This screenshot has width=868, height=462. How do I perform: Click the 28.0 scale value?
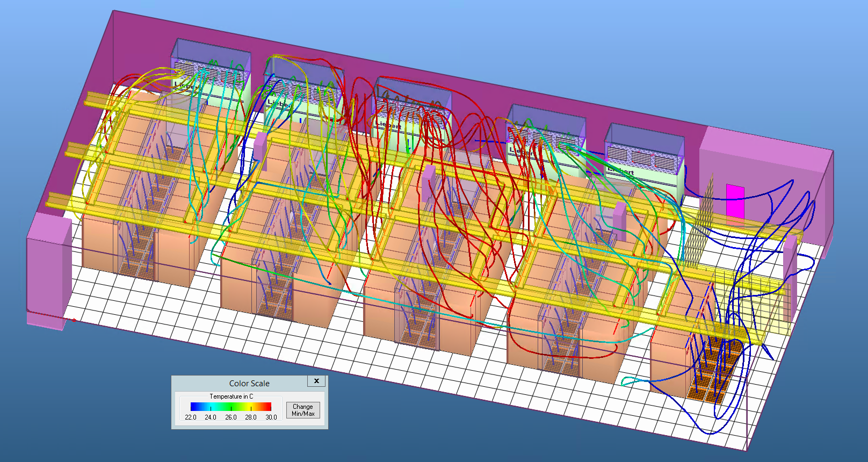pyautogui.click(x=251, y=417)
